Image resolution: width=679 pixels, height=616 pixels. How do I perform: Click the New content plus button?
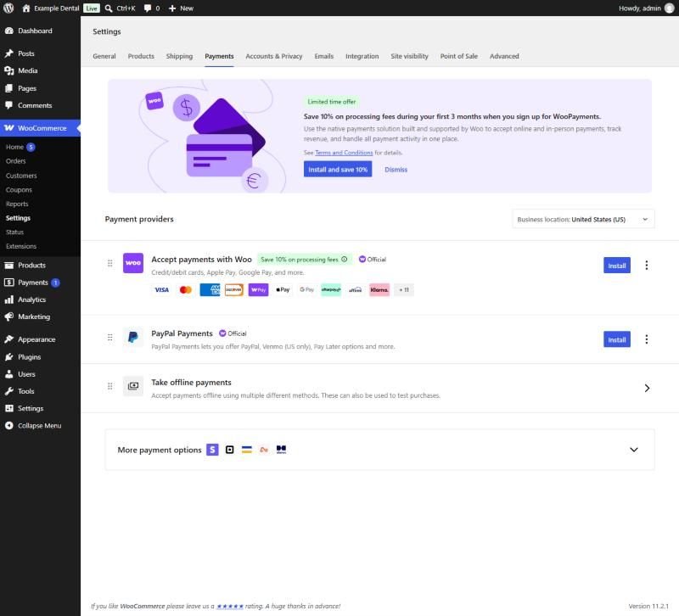(181, 8)
